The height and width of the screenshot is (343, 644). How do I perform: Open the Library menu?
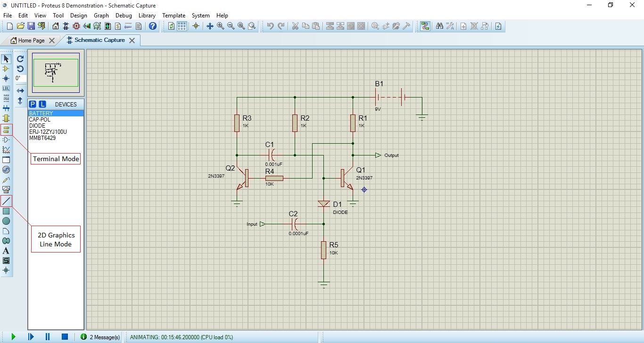tap(147, 16)
